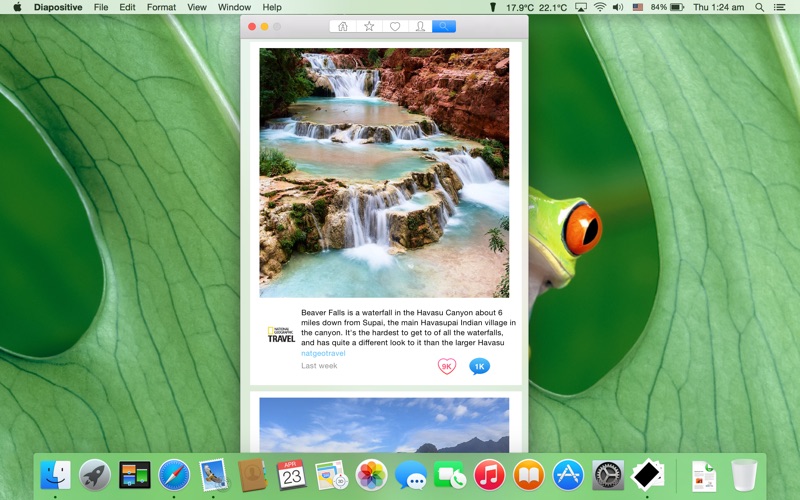
Task: Close the Diapositive window with red button
Action: point(252,27)
